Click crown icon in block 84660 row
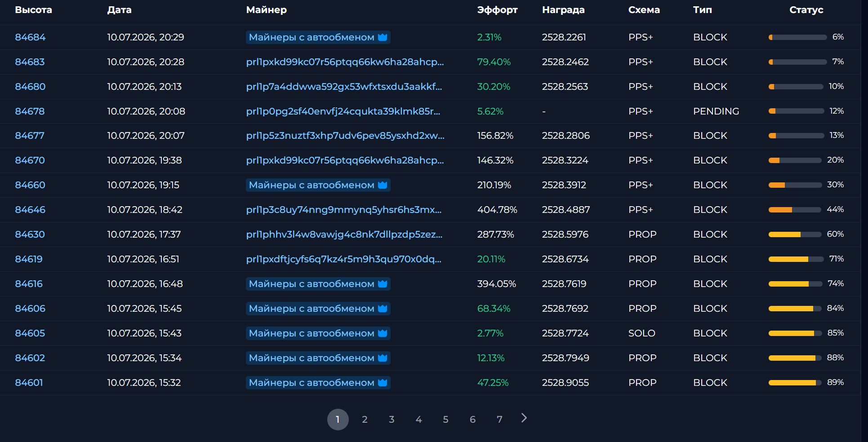The width and height of the screenshot is (868, 442). [x=383, y=185]
